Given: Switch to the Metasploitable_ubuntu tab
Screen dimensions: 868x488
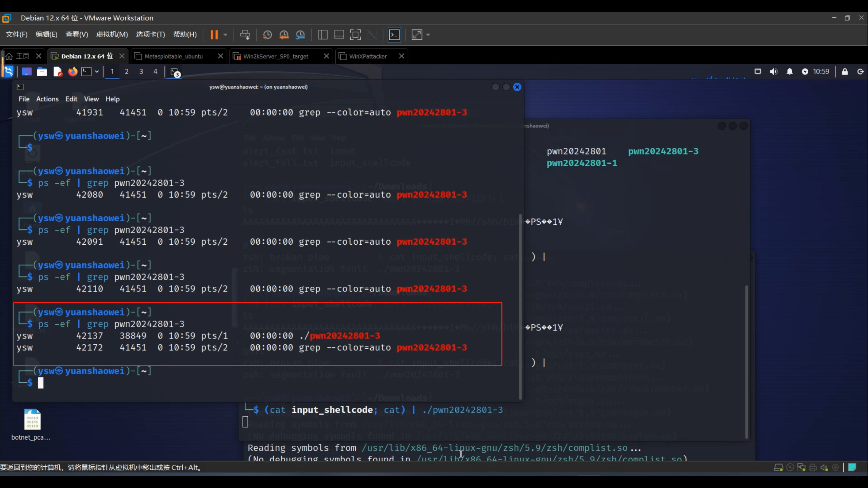Looking at the screenshot, I should pos(174,56).
